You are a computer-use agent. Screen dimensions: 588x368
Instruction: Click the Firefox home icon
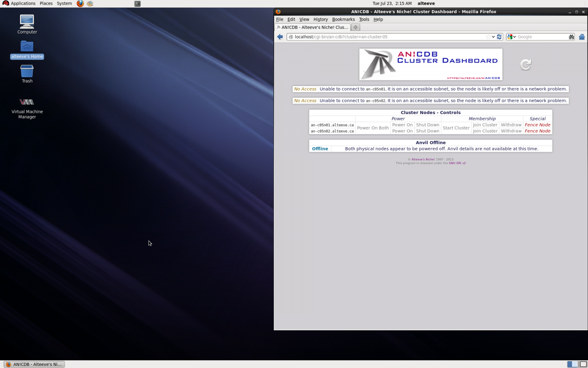click(x=581, y=37)
